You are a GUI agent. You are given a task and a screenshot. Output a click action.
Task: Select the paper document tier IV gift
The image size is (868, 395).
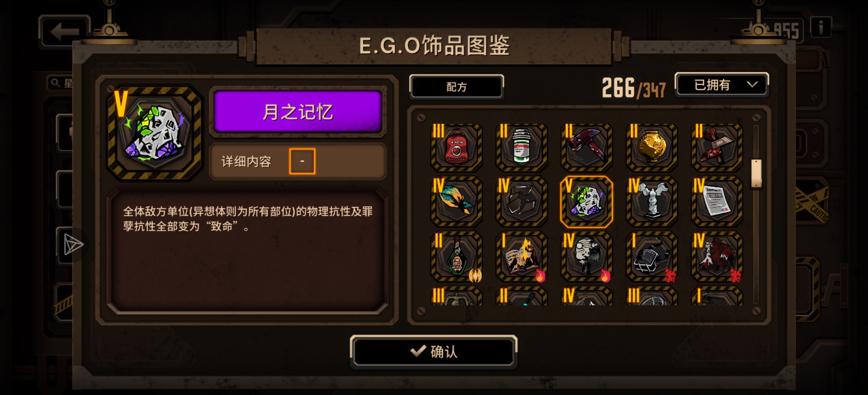point(717,202)
